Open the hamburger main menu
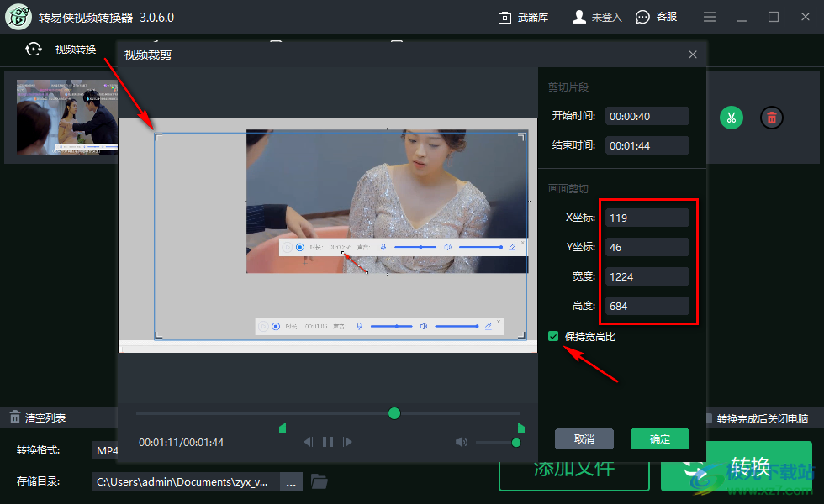This screenshot has width=824, height=504. point(710,18)
